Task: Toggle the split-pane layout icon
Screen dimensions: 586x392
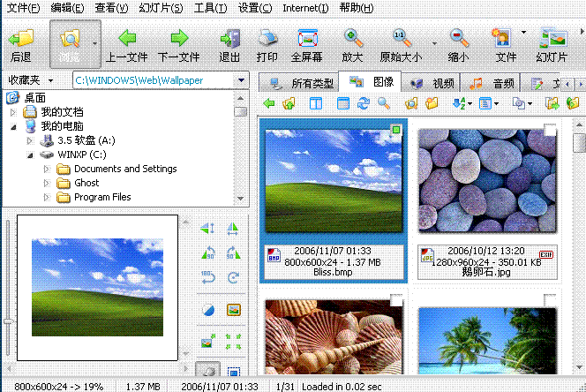Action: coord(316,103)
